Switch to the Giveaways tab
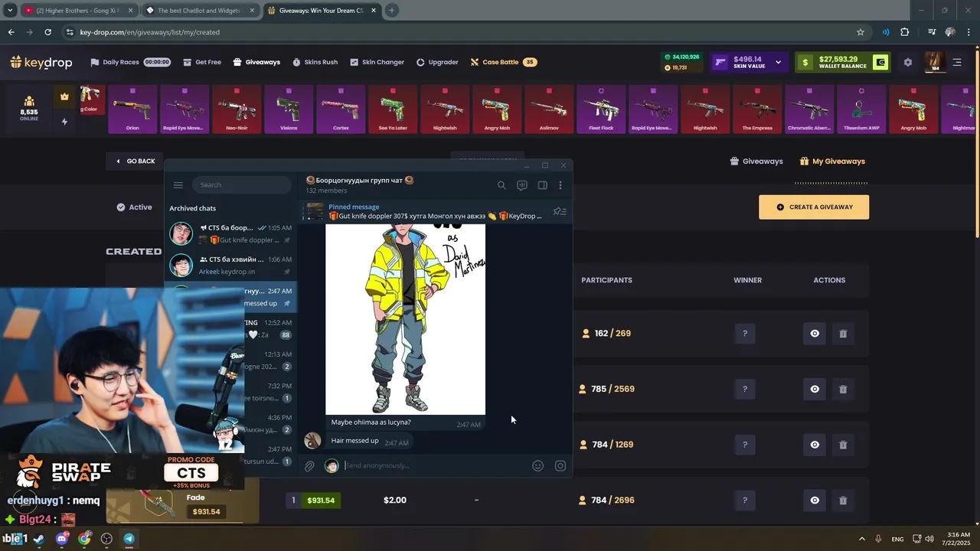The height and width of the screenshot is (551, 980). [x=756, y=161]
